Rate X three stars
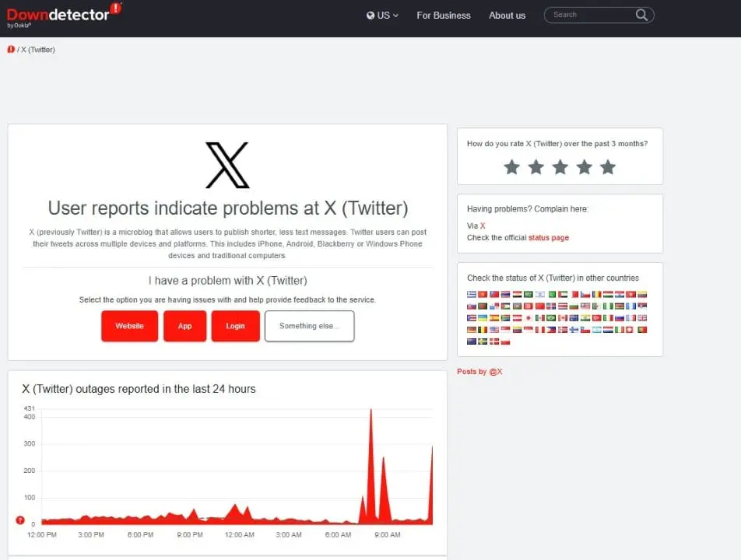741x560 pixels. pos(560,166)
